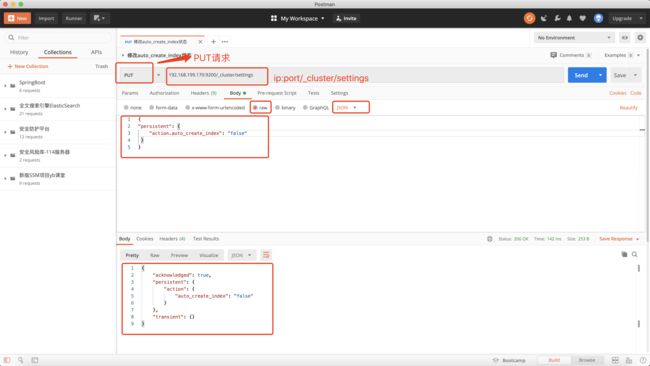Image resolution: width=650 pixels, height=366 pixels.
Task: Open the request Tests tab
Action: pyautogui.click(x=313, y=93)
